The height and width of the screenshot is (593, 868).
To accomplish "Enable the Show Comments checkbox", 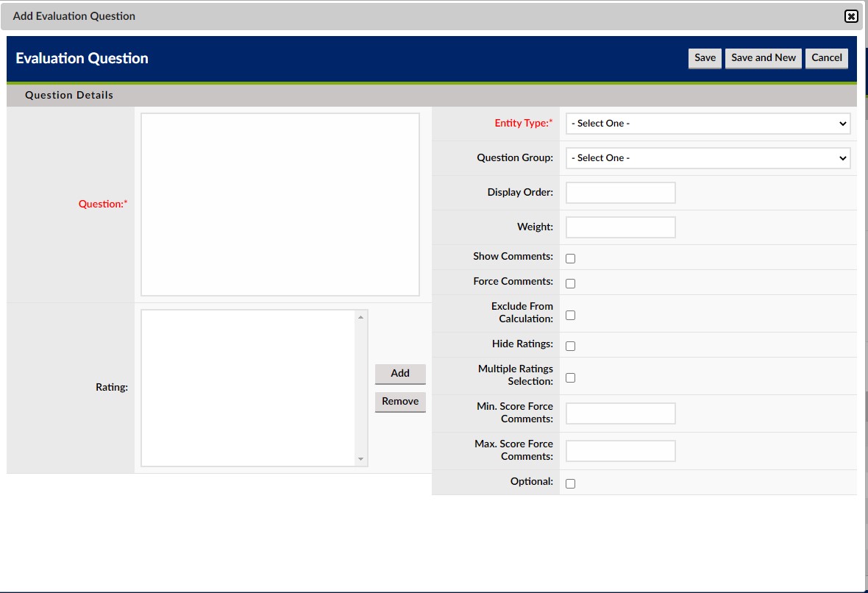I will (x=570, y=258).
